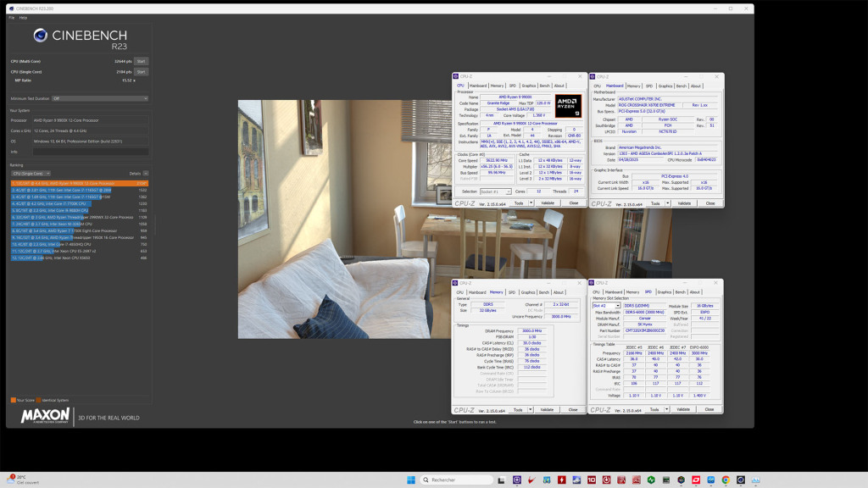This screenshot has width=868, height=488.
Task: Open the red power-symbol taskbar icon
Action: click(606, 480)
